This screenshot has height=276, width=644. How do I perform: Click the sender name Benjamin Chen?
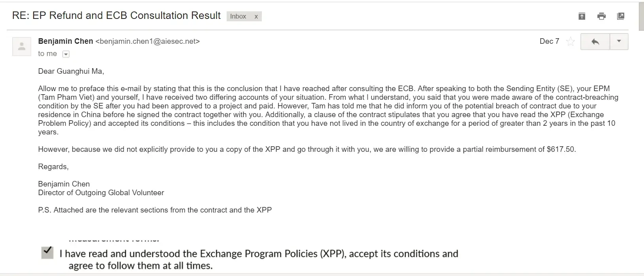click(66, 41)
